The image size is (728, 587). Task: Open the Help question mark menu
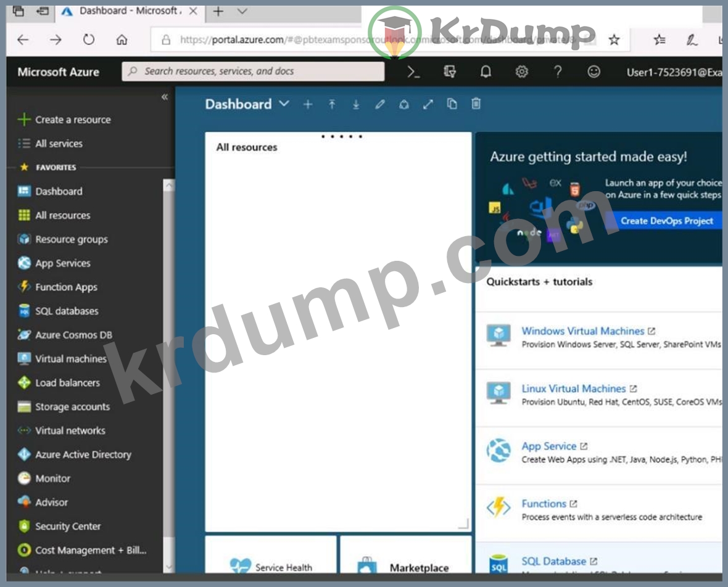click(558, 72)
